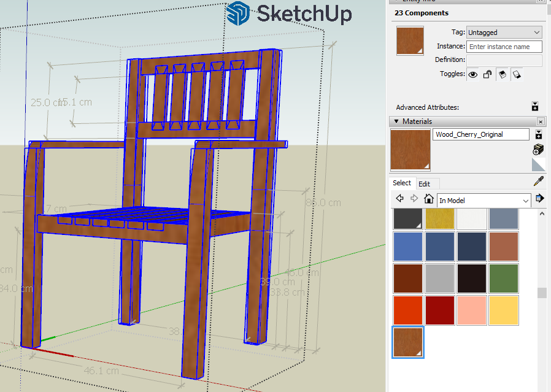The width and height of the screenshot is (551, 392).
Task: Click the 33.8 cm dimension label
Action: (288, 292)
